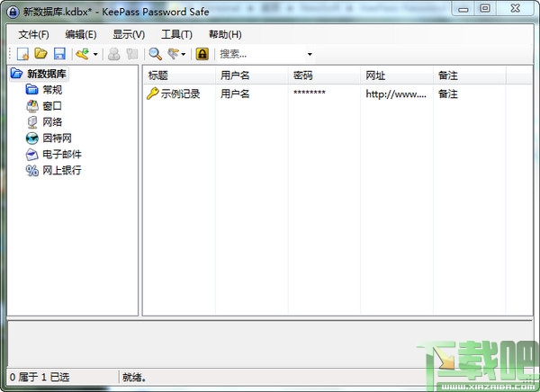540x392 pixels.
Task: Open the 编辑(E) menu
Action: (x=81, y=34)
